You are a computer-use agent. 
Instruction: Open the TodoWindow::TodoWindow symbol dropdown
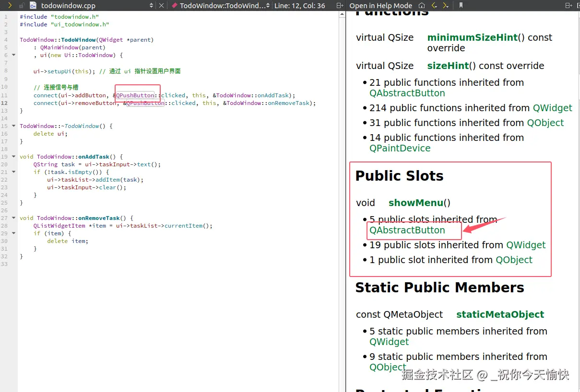pos(268,5)
